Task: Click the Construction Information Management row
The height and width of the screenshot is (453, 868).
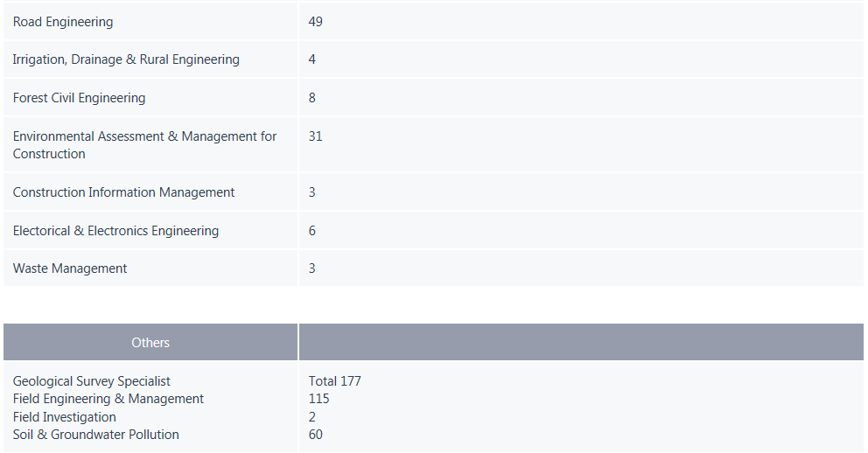Action: click(433, 192)
